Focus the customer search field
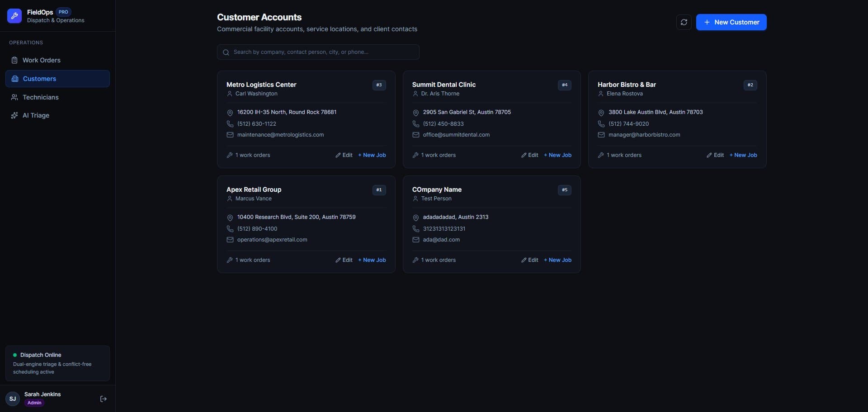The height and width of the screenshot is (412, 868). [318, 52]
